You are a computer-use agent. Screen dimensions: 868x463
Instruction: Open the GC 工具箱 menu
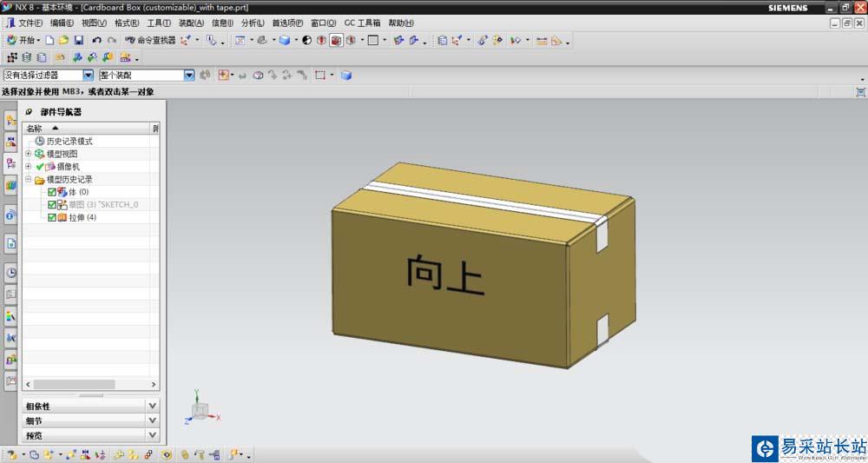click(x=362, y=23)
